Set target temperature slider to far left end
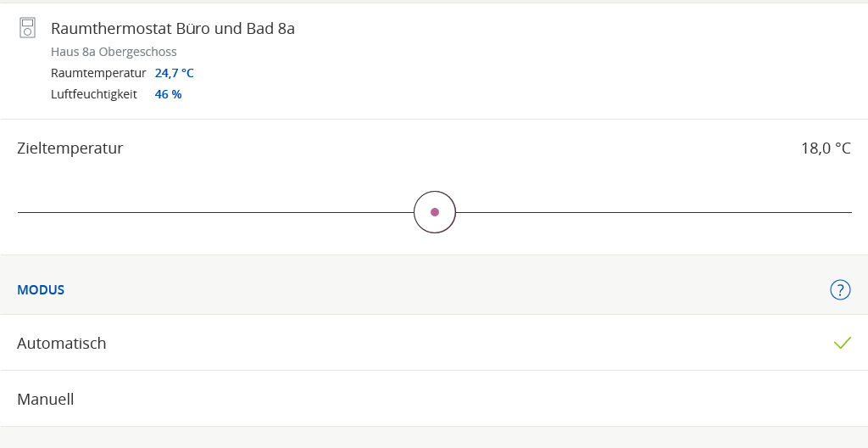Viewport: 868px width, 448px height. pyautogui.click(x=19, y=212)
